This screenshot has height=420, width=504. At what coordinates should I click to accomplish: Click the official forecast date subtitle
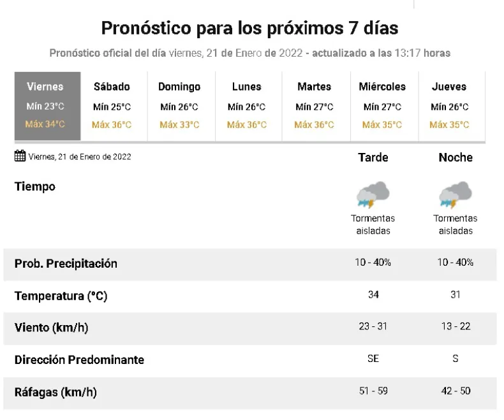[250, 53]
